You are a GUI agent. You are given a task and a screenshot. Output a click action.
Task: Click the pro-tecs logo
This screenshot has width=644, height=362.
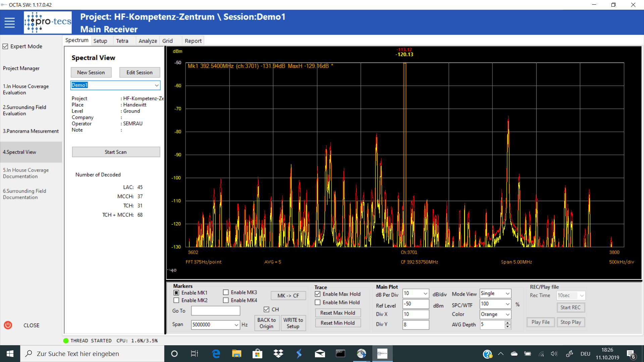pyautogui.click(x=48, y=22)
